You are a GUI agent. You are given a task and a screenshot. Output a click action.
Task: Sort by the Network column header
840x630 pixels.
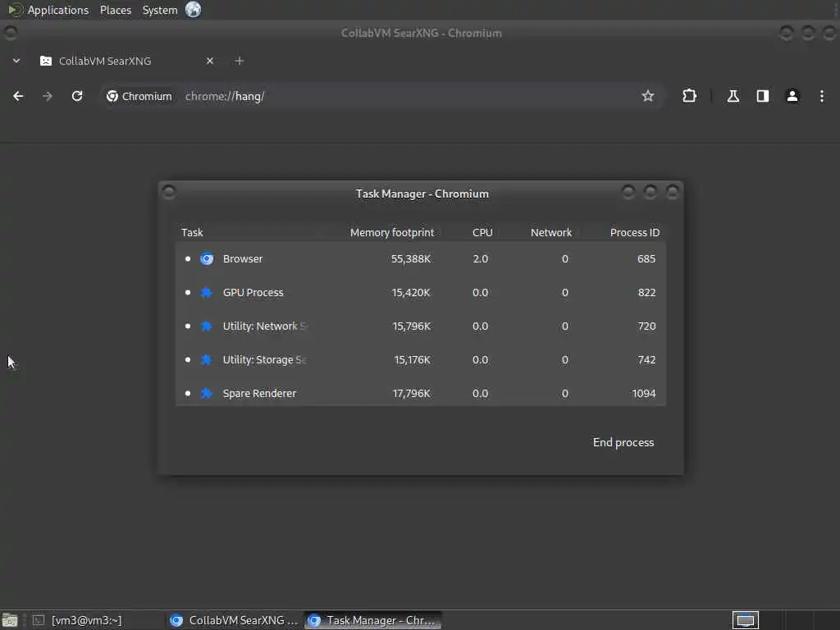pos(550,232)
